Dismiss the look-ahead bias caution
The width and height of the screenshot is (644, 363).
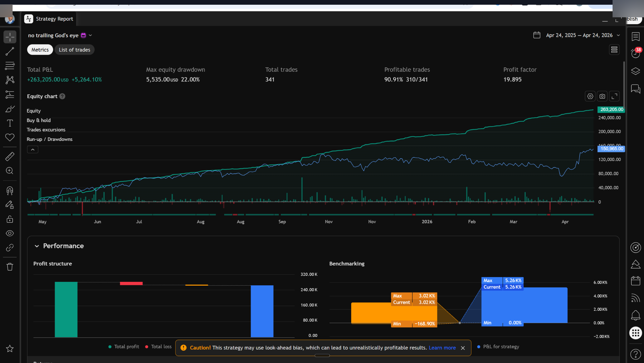(463, 348)
